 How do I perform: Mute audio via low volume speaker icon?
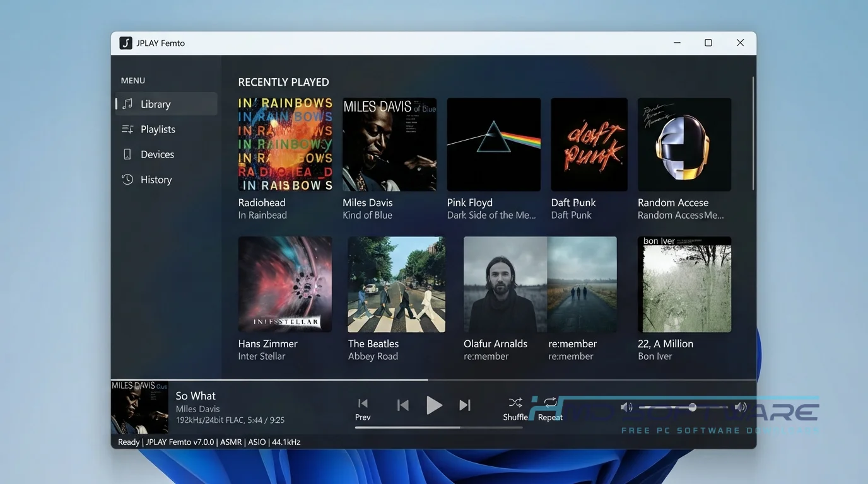[626, 407]
